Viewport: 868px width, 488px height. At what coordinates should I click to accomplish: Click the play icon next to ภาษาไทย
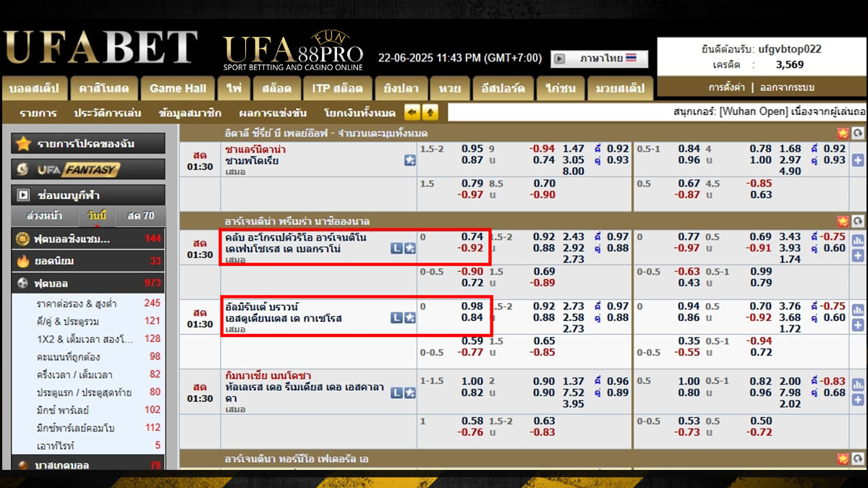click(x=558, y=59)
